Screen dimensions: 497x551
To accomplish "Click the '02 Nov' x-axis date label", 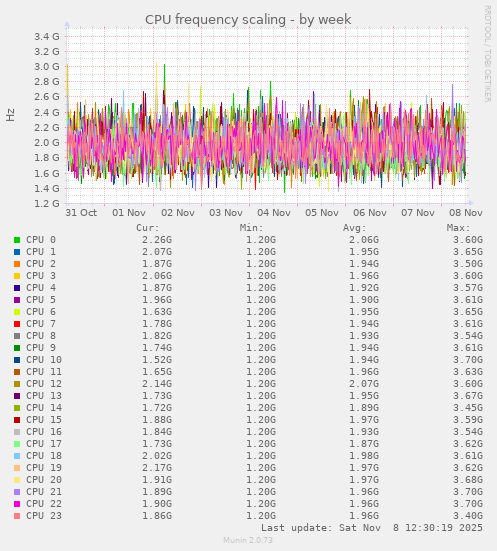I will [178, 213].
